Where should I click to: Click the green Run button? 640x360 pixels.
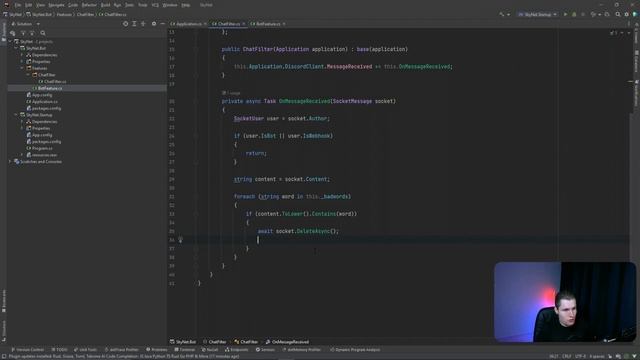565,14
